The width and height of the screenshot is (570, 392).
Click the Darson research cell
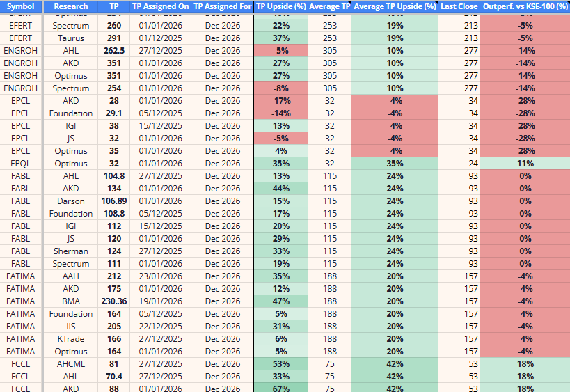click(x=71, y=201)
